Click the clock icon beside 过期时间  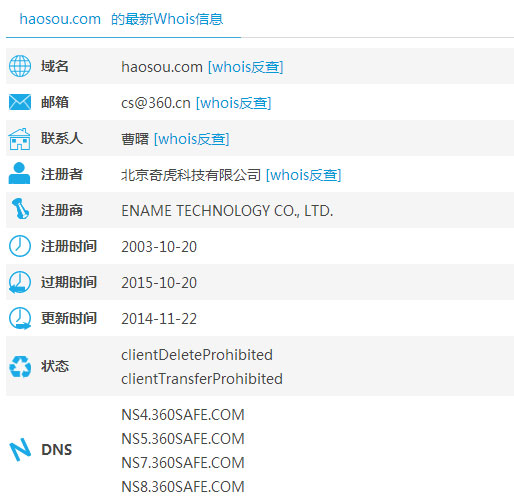click(20, 282)
